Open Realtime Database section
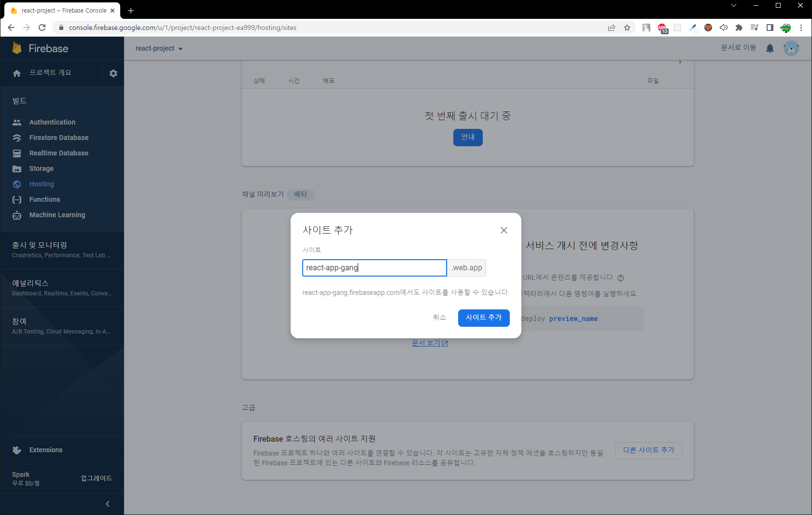 coord(59,153)
